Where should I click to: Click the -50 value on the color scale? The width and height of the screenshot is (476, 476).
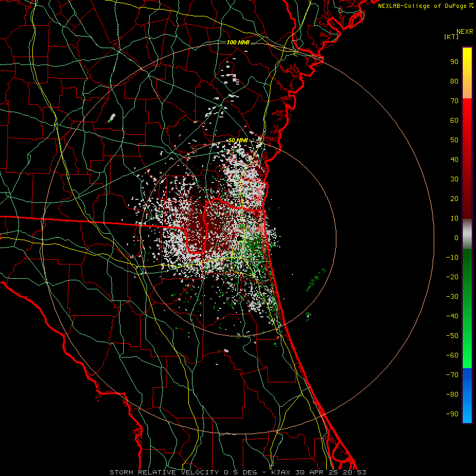452,336
